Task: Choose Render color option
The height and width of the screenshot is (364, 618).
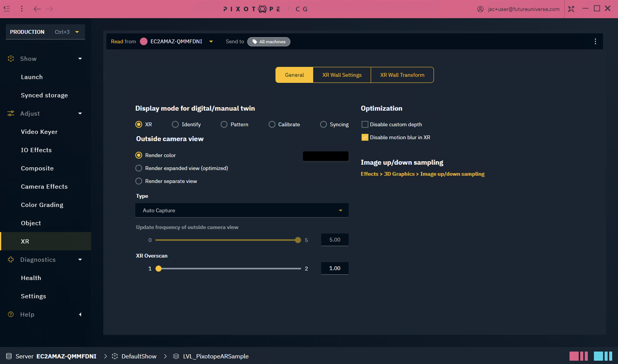Action: (x=139, y=155)
